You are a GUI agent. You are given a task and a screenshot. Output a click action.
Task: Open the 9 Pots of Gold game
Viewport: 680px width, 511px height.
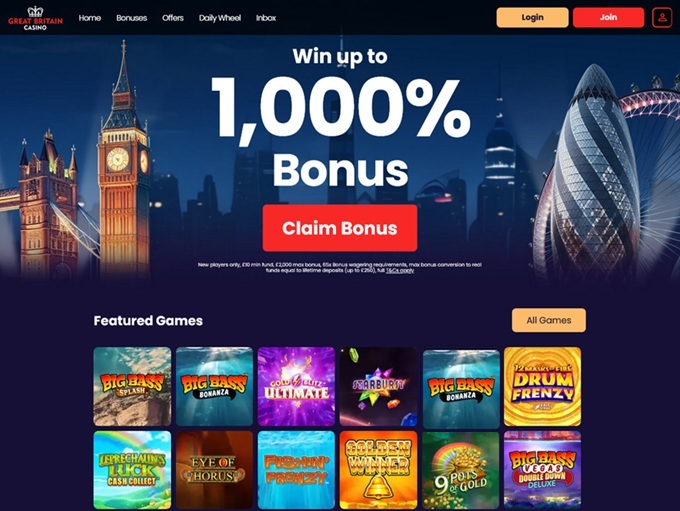pos(461,470)
